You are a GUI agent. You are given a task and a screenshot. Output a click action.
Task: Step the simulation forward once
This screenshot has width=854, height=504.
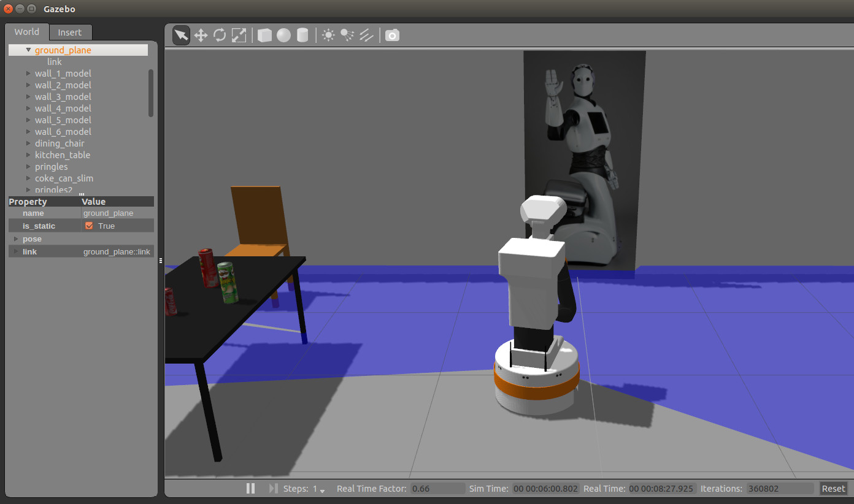coord(273,489)
